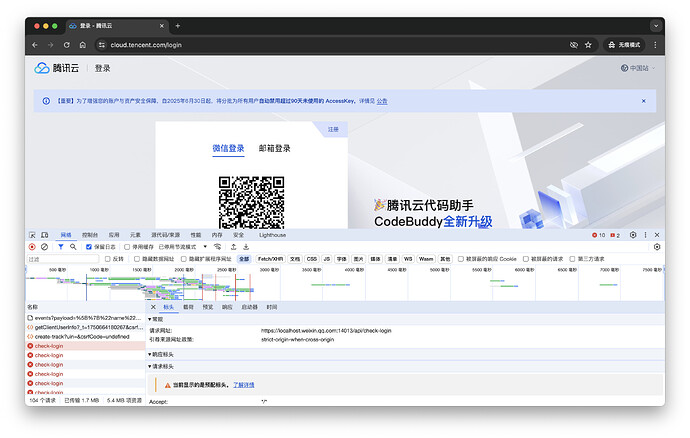Open the 响应 response tab
The image size is (690, 438).
tap(227, 307)
